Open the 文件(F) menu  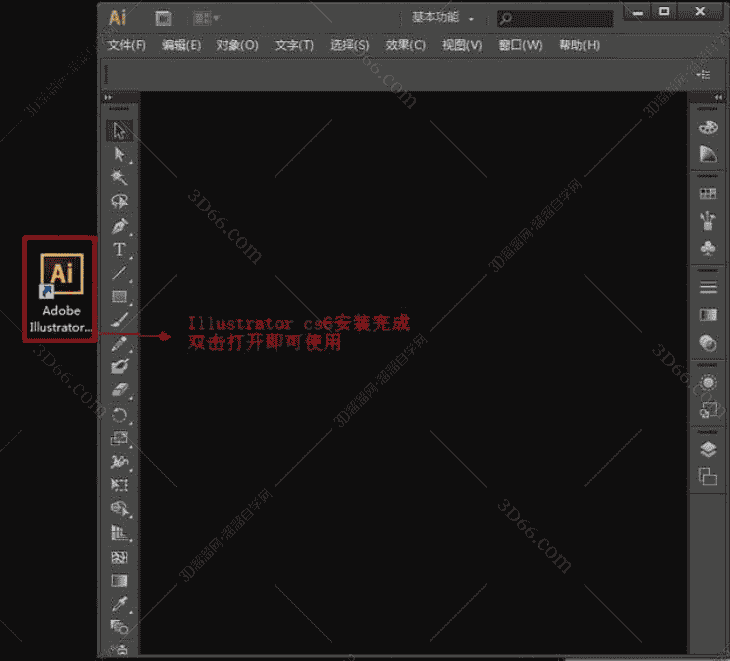tap(127, 45)
